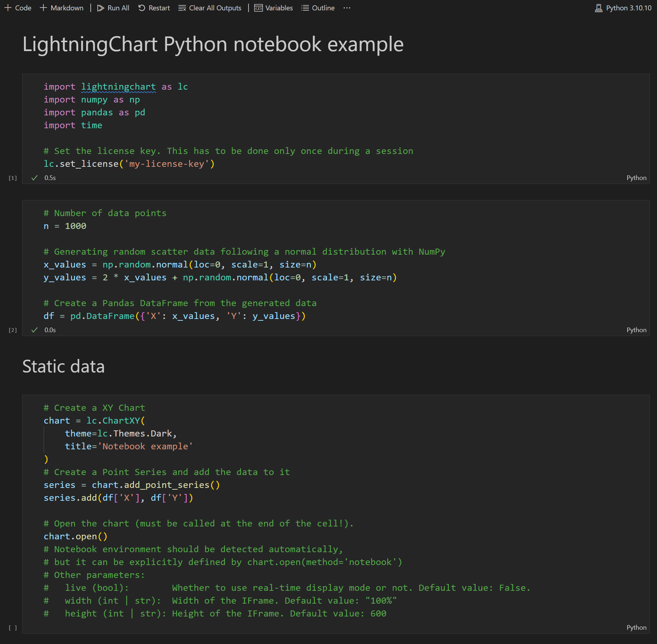The width and height of the screenshot is (657, 644).
Task: Click execution time 0.5s of first cell
Action: tap(50, 178)
